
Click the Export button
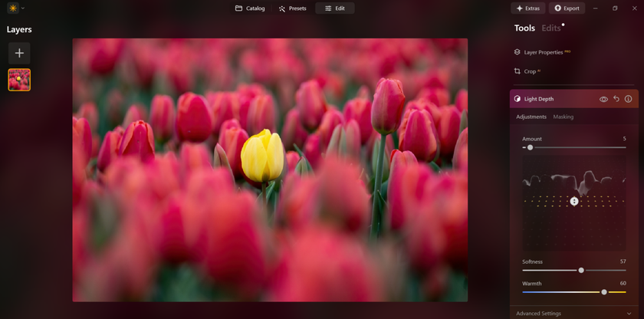[567, 8]
